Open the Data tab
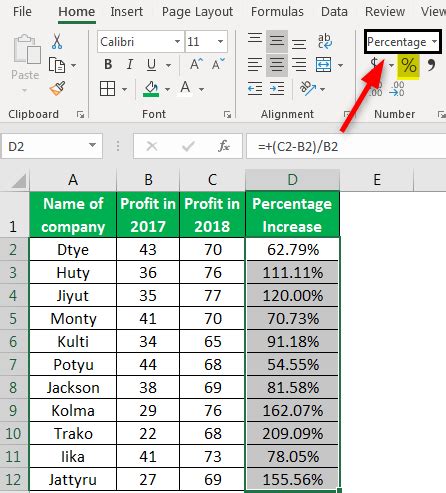The height and width of the screenshot is (493, 446). click(334, 12)
